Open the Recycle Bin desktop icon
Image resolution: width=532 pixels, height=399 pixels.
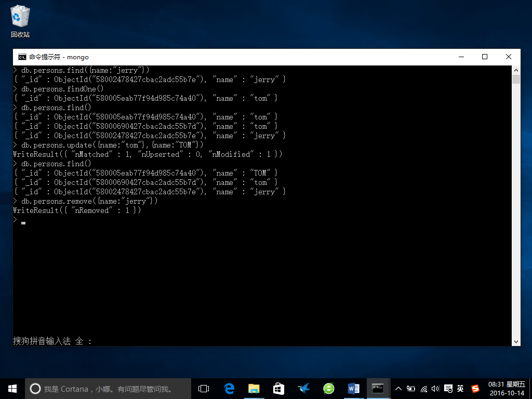(20, 21)
